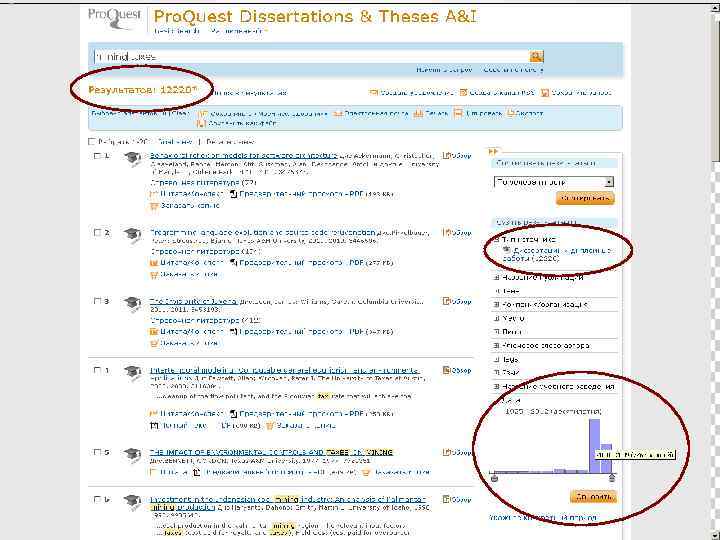Expand the Теги facet
This screenshot has height=540, width=720.
click(x=496, y=360)
